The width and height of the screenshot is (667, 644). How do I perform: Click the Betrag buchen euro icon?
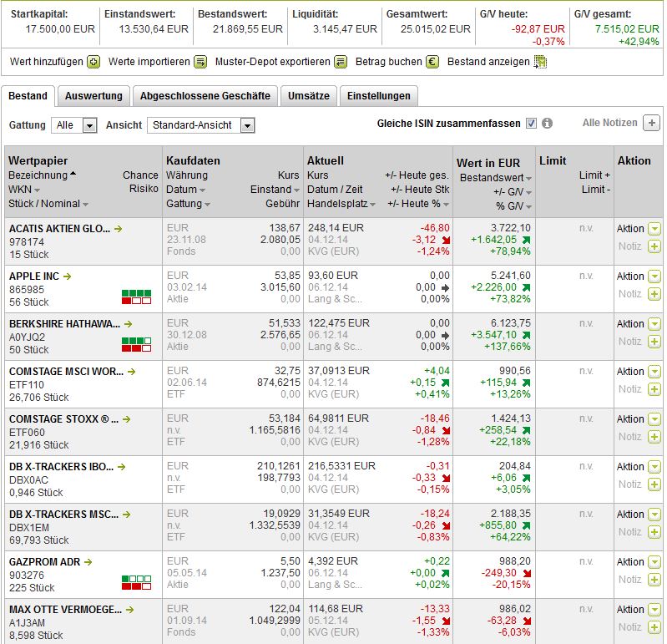(x=432, y=62)
